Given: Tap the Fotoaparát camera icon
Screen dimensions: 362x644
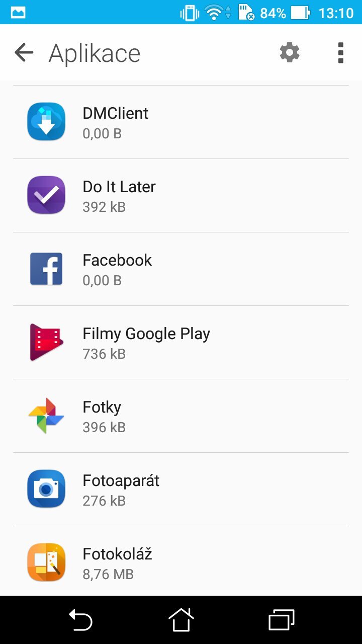Looking at the screenshot, I should pyautogui.click(x=46, y=489).
